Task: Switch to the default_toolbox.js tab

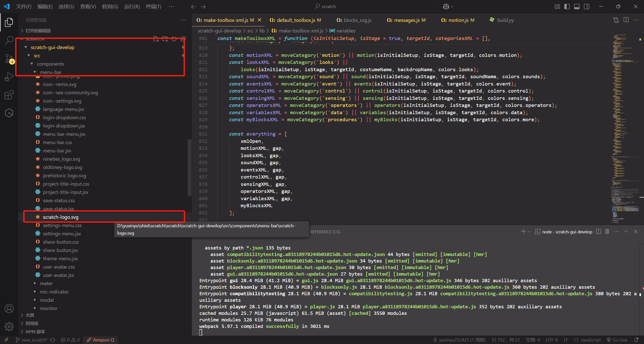Action: (x=296, y=20)
